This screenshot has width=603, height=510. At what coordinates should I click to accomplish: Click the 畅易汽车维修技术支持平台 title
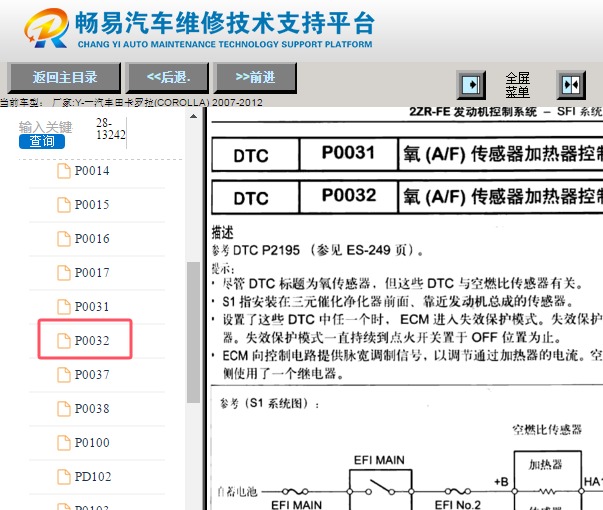point(225,23)
